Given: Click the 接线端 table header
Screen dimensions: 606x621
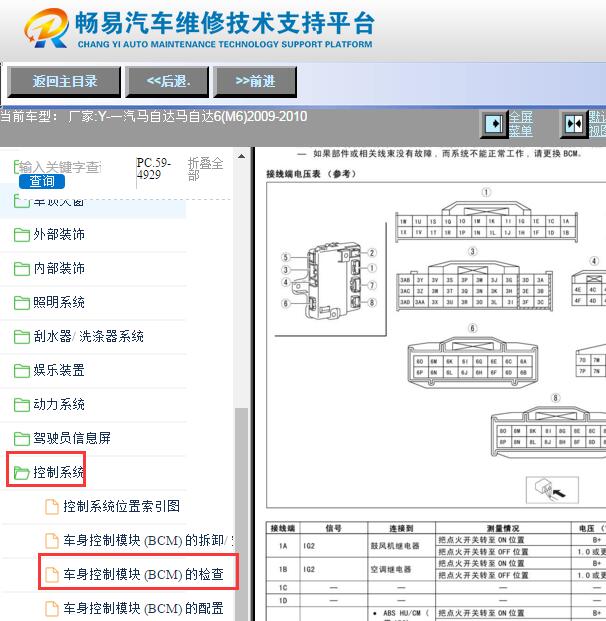Looking at the screenshot, I should pyautogui.click(x=283, y=528).
